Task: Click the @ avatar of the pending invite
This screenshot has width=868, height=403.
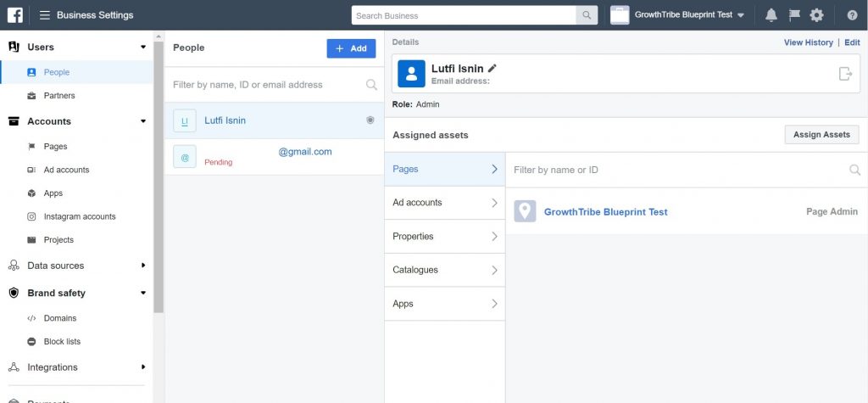Action: [185, 157]
